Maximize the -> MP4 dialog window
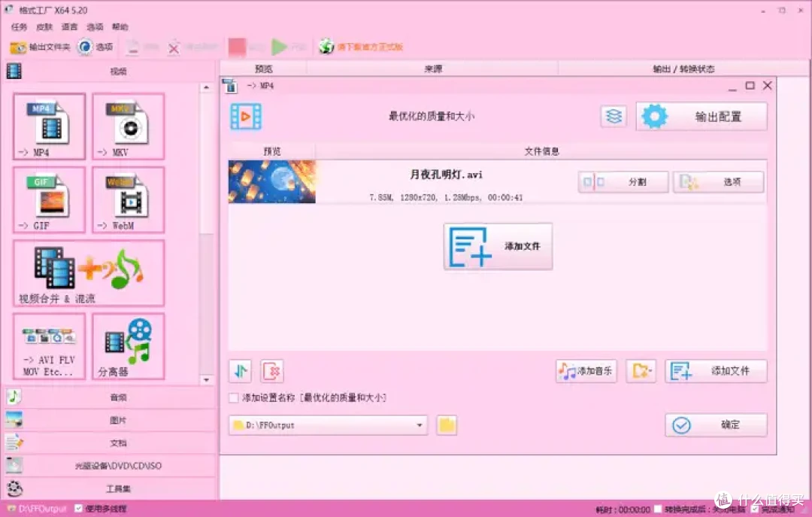Viewport: 812px width, 517px height. point(750,86)
